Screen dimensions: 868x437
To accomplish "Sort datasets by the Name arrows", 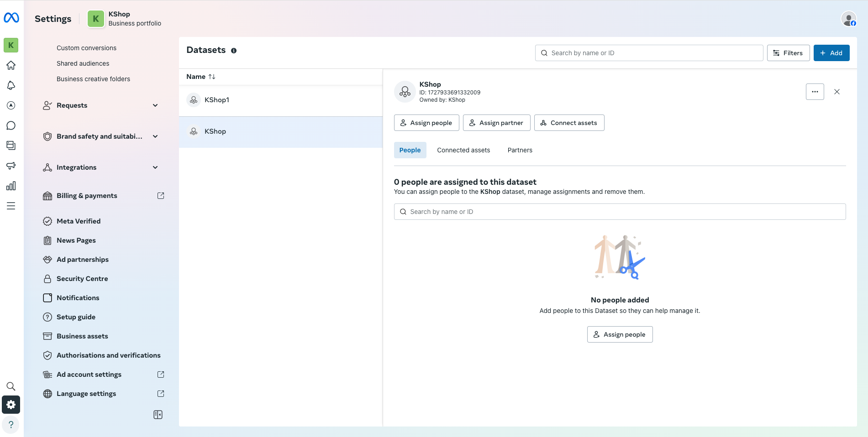I will tap(212, 77).
